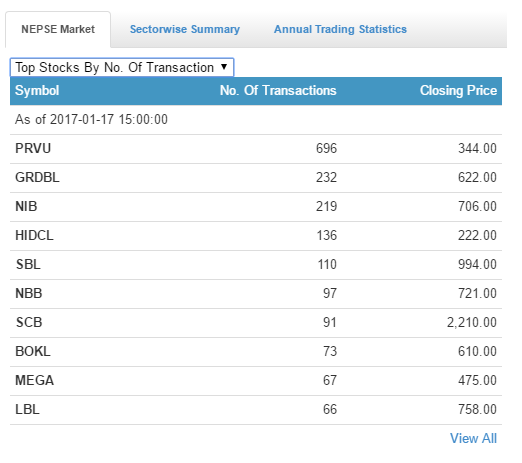Select the BOKL symbol cell
The width and height of the screenshot is (522, 463).
pos(33,352)
